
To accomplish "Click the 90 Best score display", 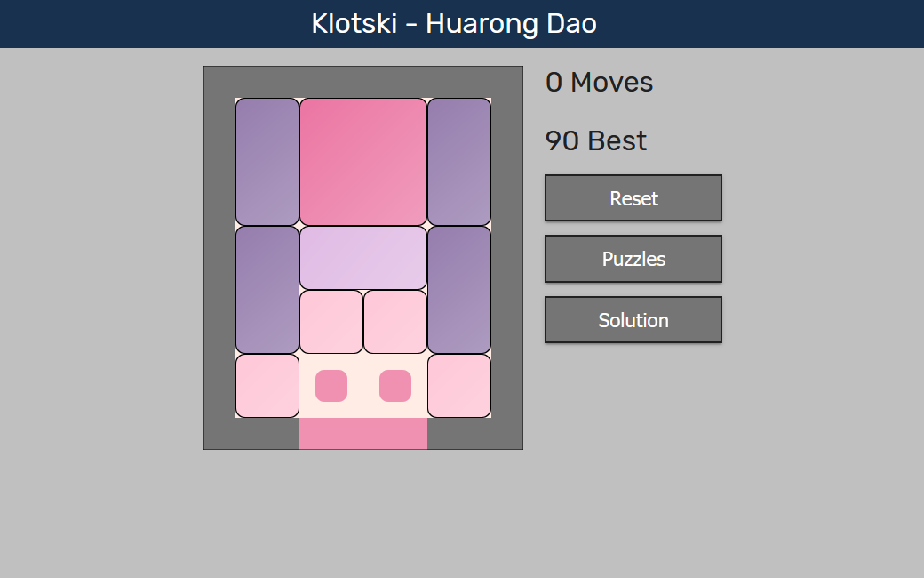I will coord(595,140).
